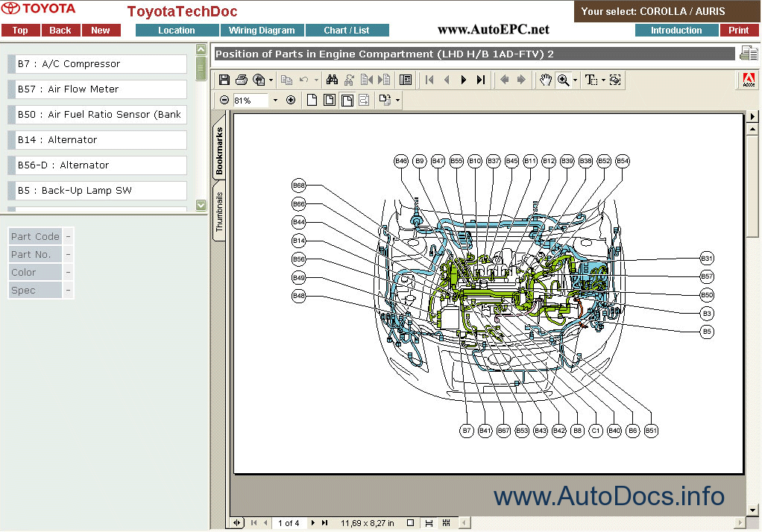
Task: Expand the document pane right arrow
Action: pyautogui.click(x=752, y=116)
